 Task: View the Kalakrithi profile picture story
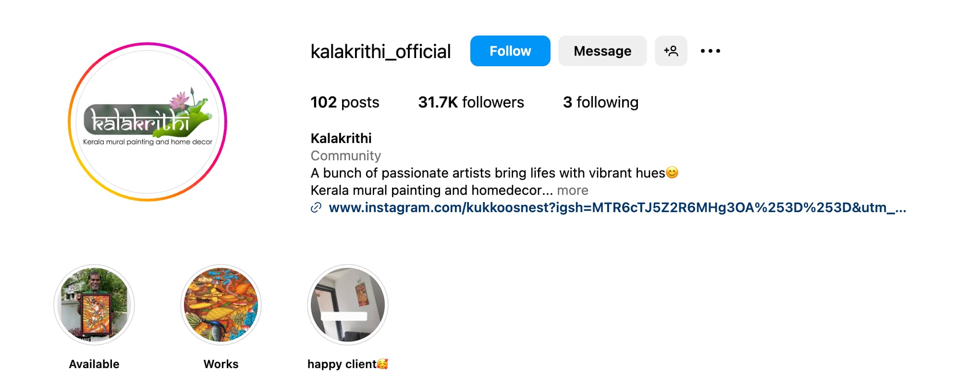pos(147,122)
